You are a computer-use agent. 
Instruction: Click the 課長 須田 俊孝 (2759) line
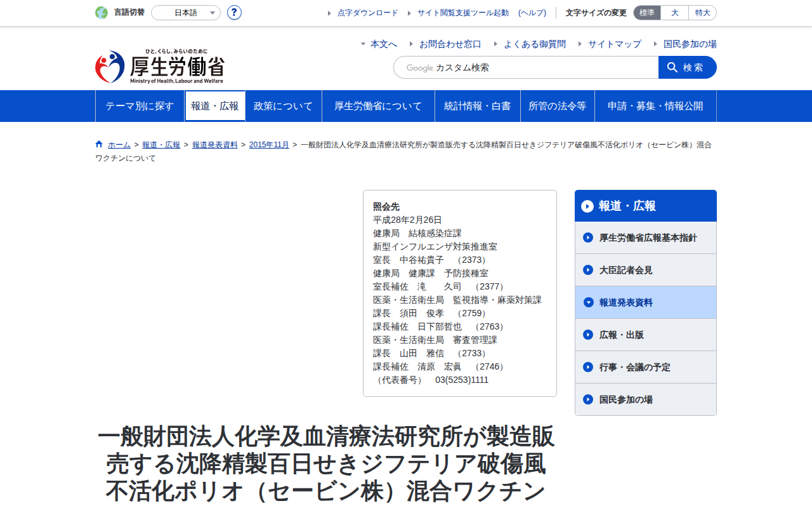click(431, 313)
